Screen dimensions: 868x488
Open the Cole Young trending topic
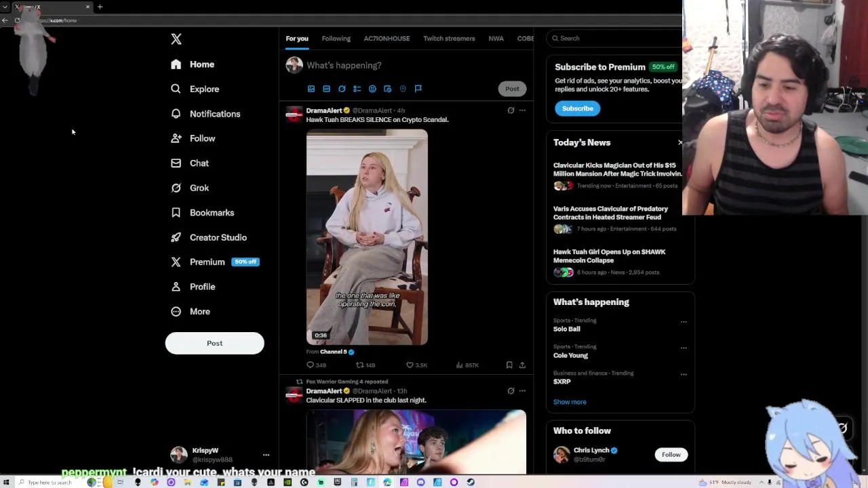pos(570,355)
